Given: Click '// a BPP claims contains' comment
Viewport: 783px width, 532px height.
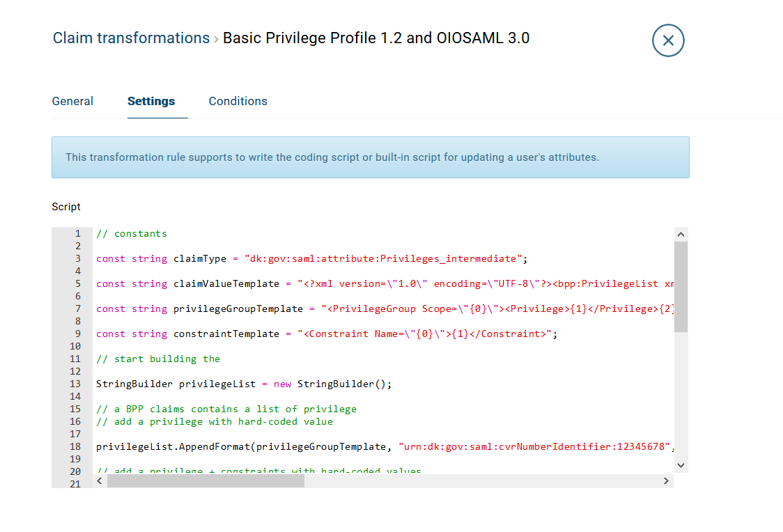Looking at the screenshot, I should [x=226, y=409].
